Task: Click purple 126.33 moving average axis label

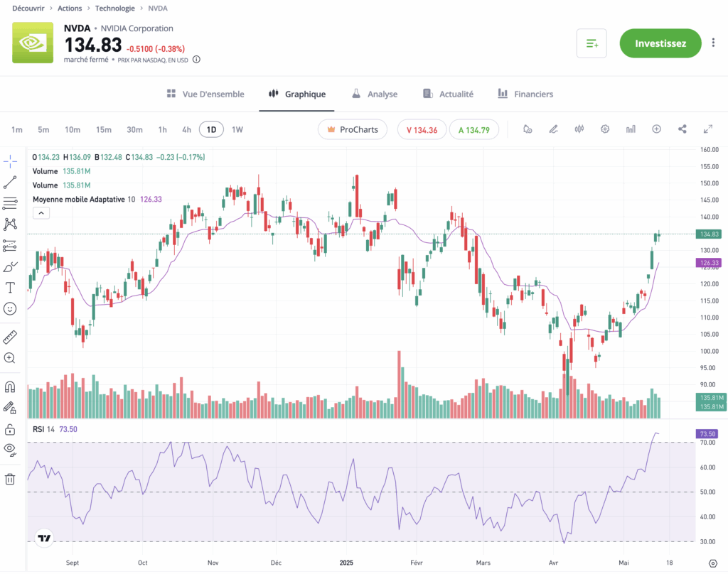Action: 709,263
